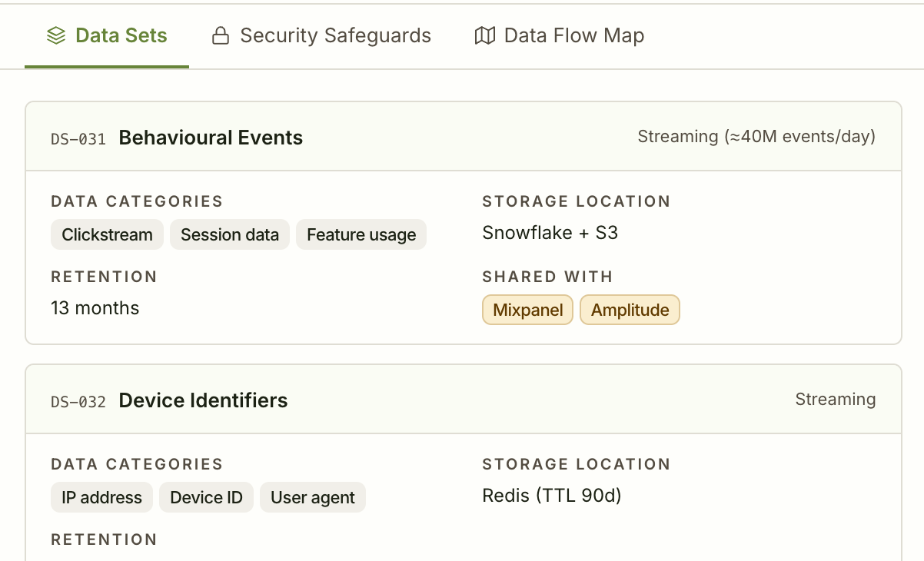Screen dimensions: 924x561
Task: Click Data Categories heading in Device Identifiers
Action: pyautogui.click(x=137, y=464)
